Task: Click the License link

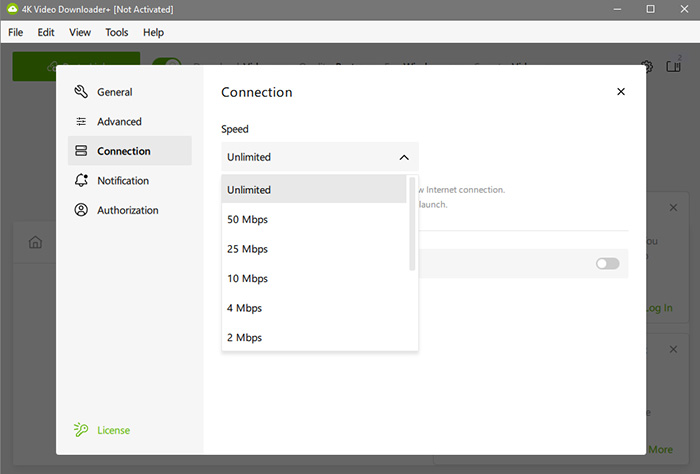Action: pos(113,430)
